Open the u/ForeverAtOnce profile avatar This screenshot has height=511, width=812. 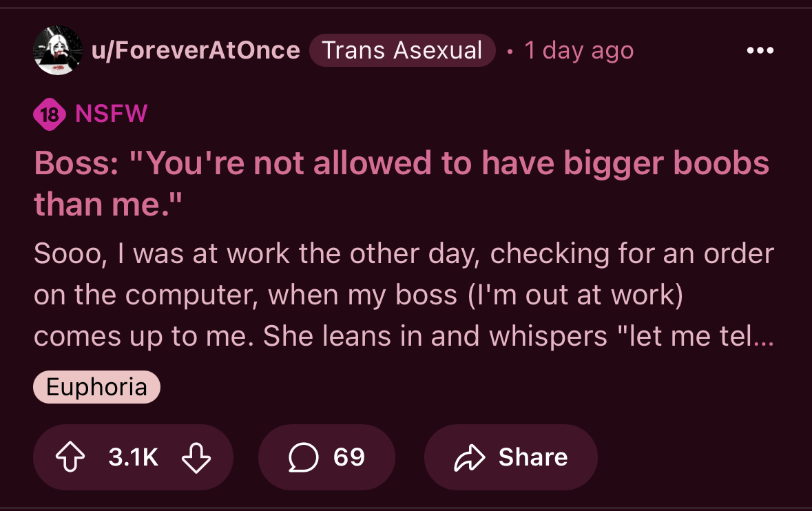tap(57, 50)
